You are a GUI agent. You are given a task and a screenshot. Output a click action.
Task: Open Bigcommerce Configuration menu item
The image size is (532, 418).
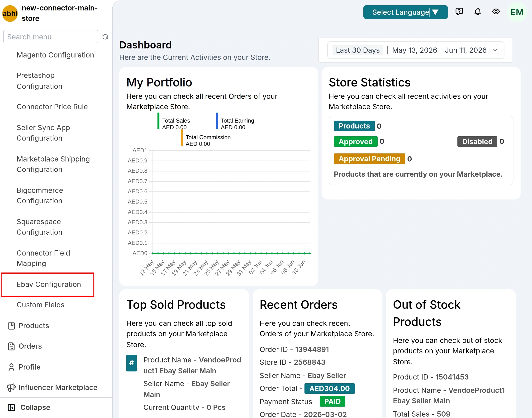(40, 195)
